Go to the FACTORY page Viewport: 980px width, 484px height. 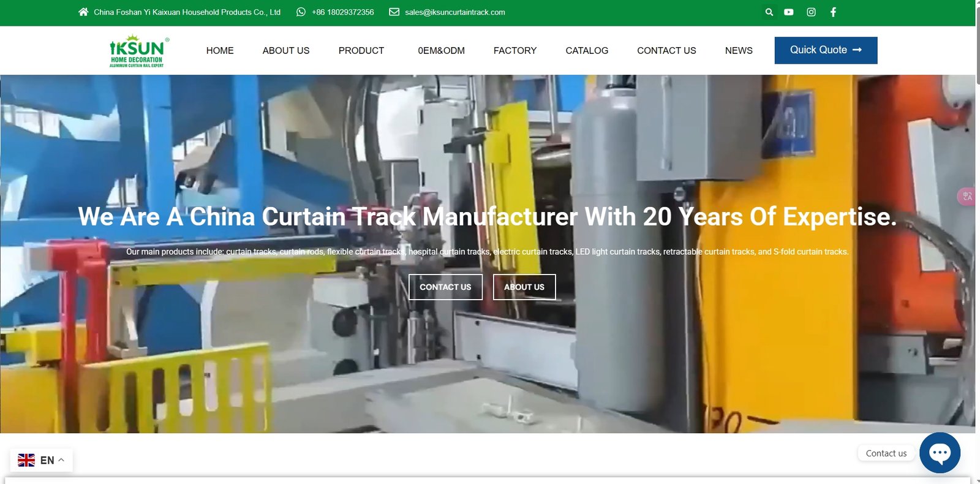(514, 51)
